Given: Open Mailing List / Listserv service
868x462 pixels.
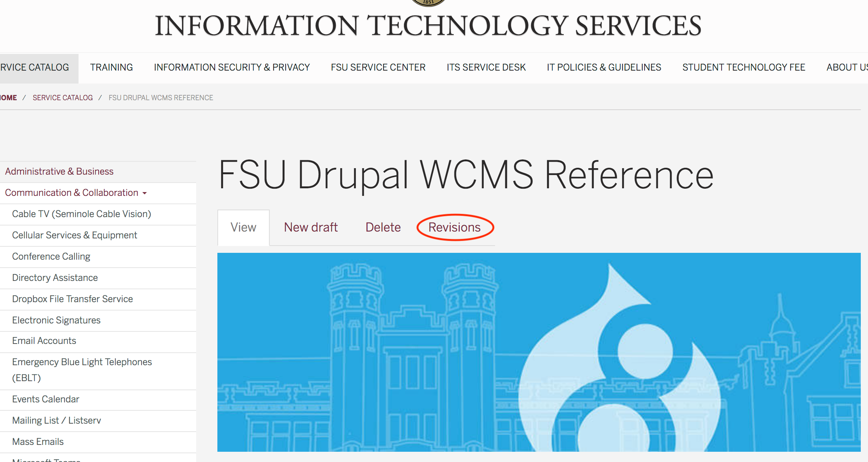Looking at the screenshot, I should [x=57, y=421].
